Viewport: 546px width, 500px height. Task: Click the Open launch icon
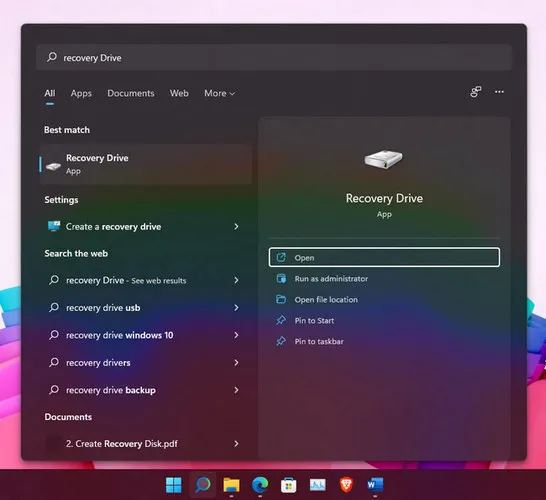[281, 258]
